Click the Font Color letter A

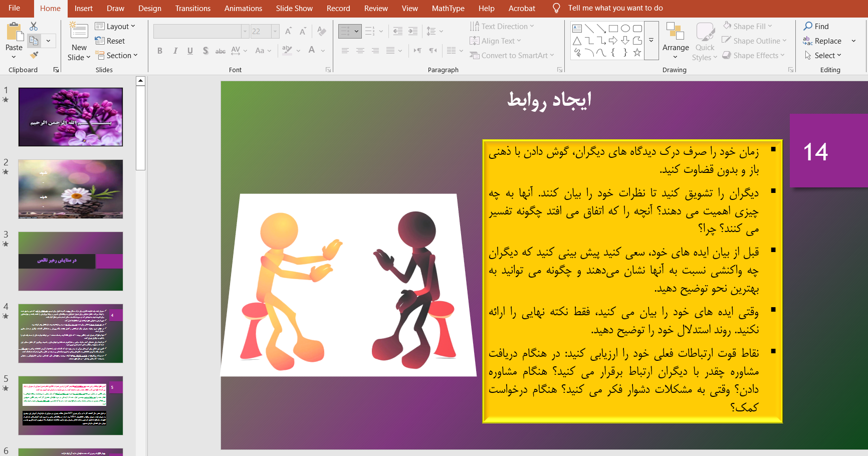click(x=312, y=50)
